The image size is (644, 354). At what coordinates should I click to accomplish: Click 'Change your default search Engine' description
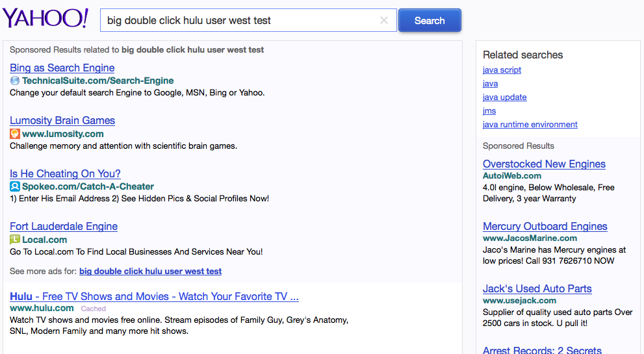point(137,93)
